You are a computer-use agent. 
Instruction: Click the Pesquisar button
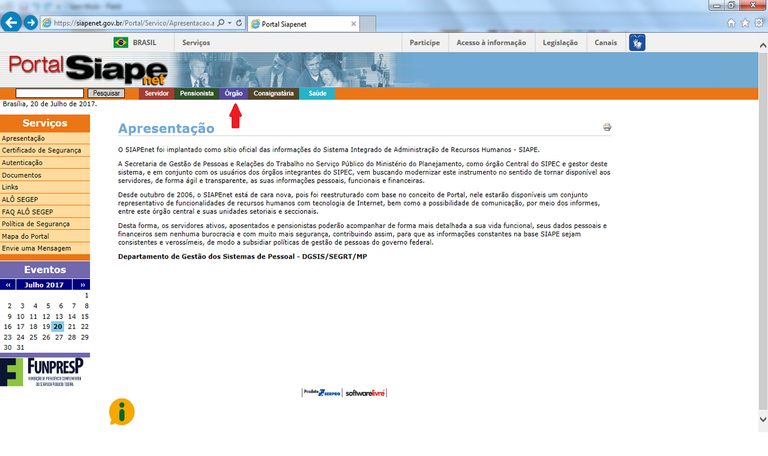(x=106, y=93)
